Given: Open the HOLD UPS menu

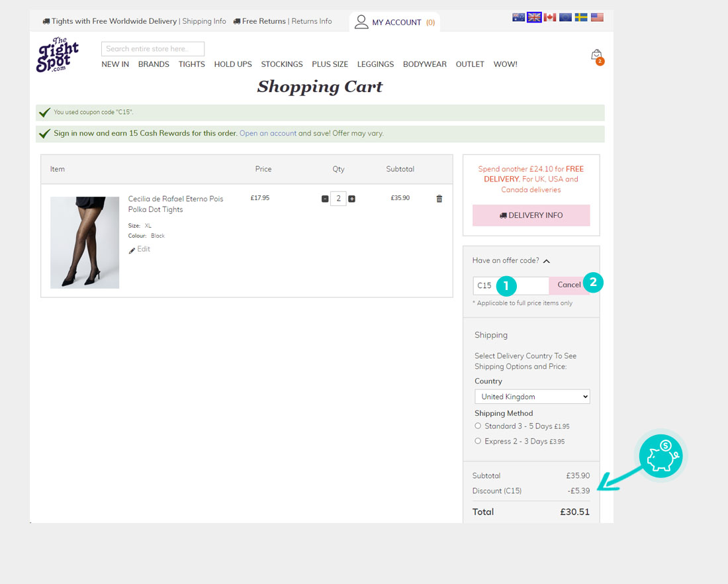Looking at the screenshot, I should click(x=233, y=64).
